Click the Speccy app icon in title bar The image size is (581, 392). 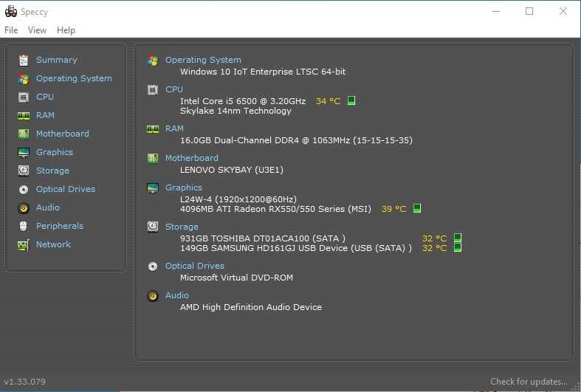click(x=11, y=12)
